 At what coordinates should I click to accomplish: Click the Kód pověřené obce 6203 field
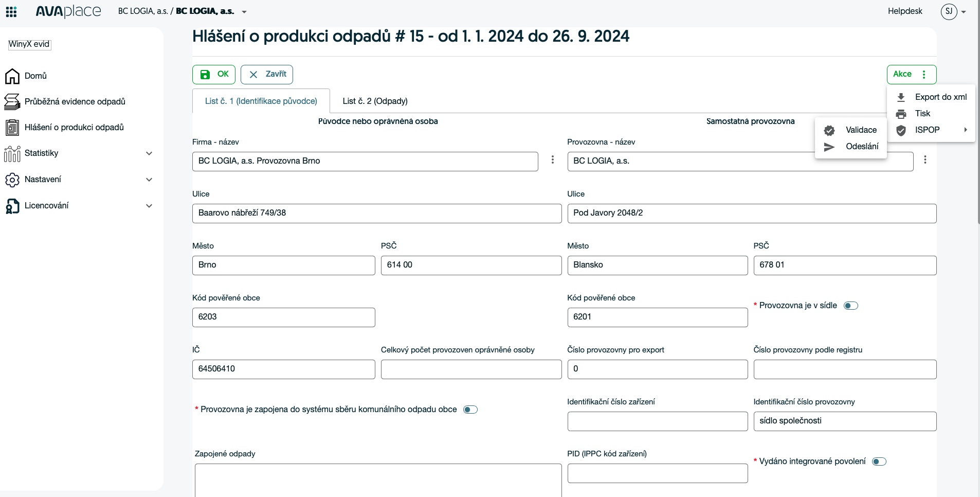click(284, 317)
